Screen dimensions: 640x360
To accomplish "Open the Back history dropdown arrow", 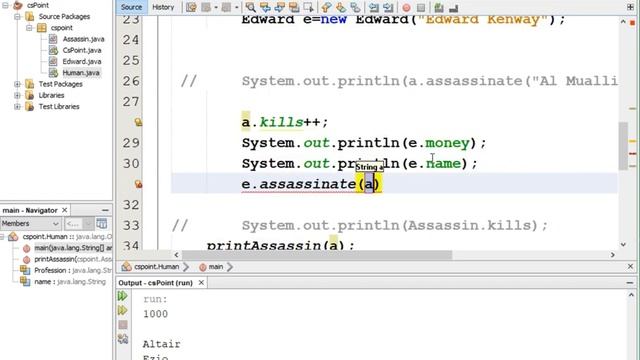I will click(216, 7).
